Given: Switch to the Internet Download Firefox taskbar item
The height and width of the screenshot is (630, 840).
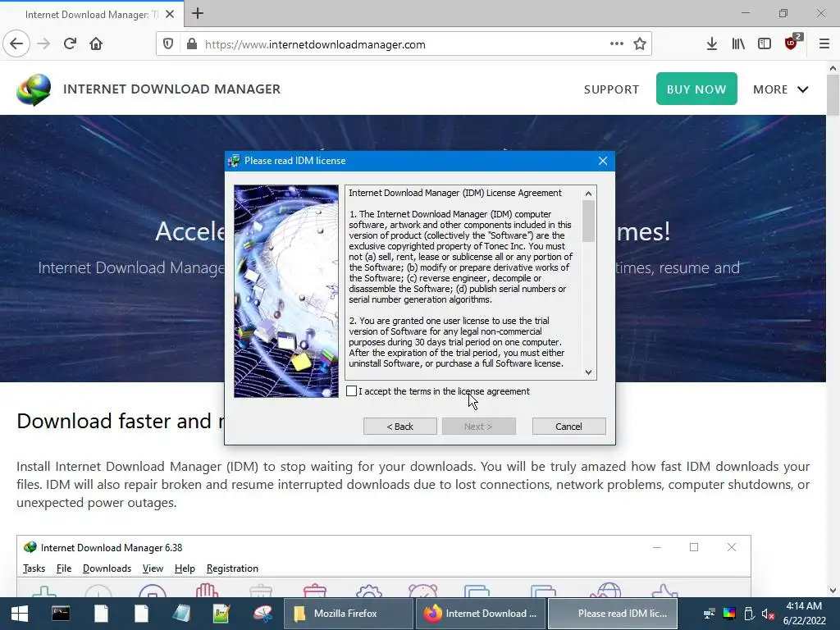Looking at the screenshot, I should (481, 614).
